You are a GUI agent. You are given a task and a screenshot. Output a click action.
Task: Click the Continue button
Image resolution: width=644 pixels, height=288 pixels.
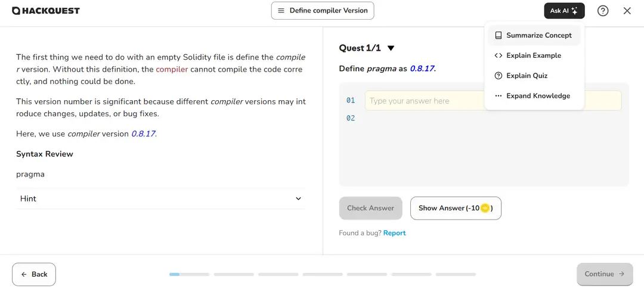tap(604, 274)
